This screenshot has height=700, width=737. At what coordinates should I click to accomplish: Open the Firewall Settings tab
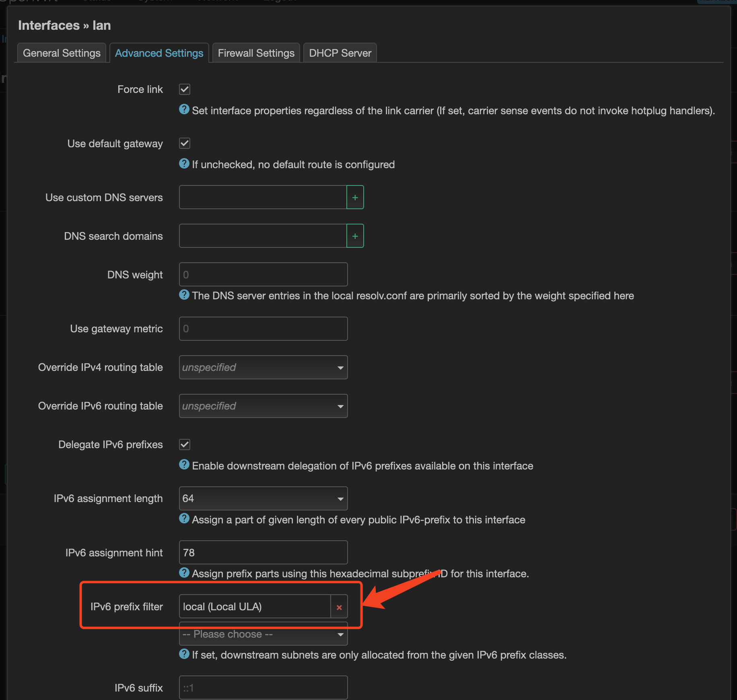256,53
